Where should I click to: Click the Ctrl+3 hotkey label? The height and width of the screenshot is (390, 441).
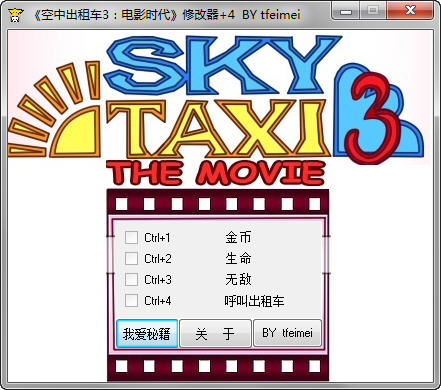[x=158, y=280]
